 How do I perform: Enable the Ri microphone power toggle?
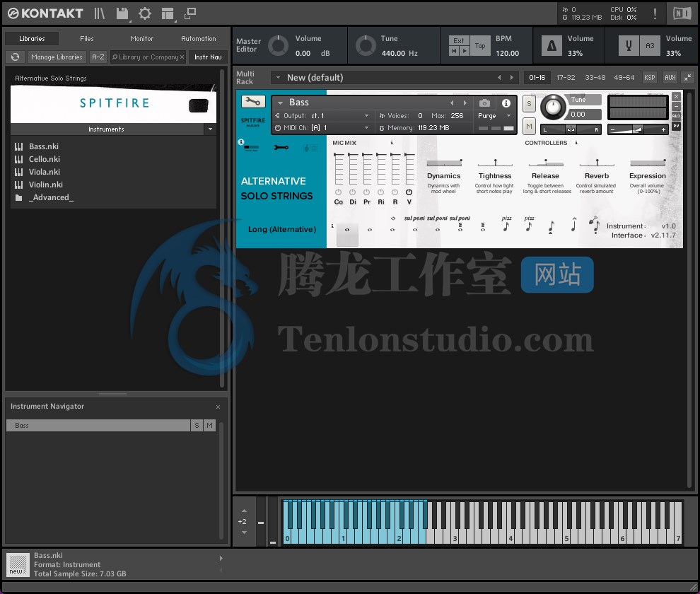coord(381,192)
